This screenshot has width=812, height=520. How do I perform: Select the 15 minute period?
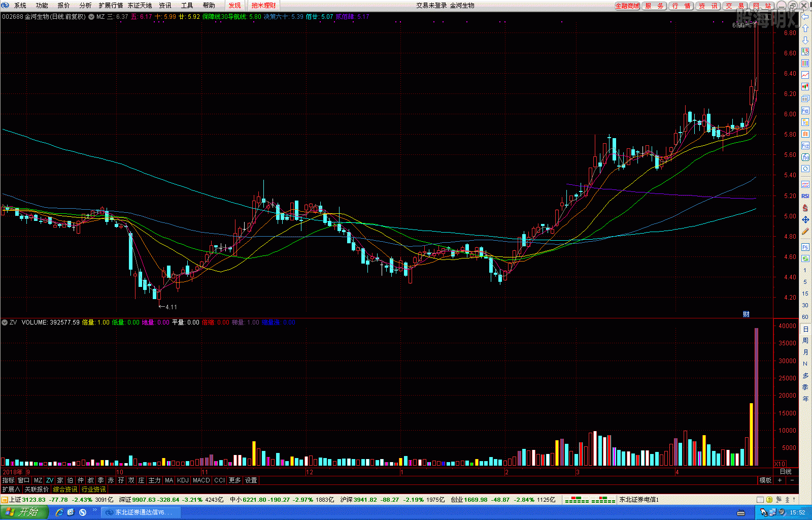[x=805, y=294]
